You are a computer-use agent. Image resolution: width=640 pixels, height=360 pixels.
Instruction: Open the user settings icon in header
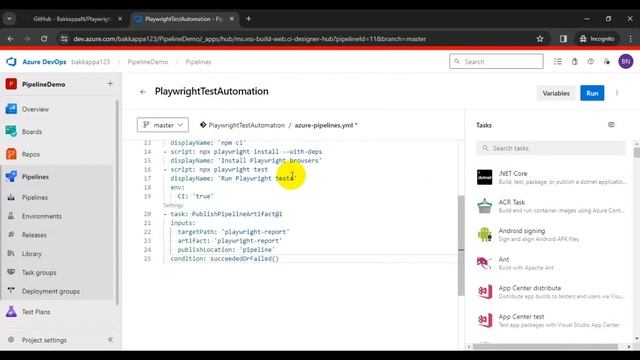[607, 62]
